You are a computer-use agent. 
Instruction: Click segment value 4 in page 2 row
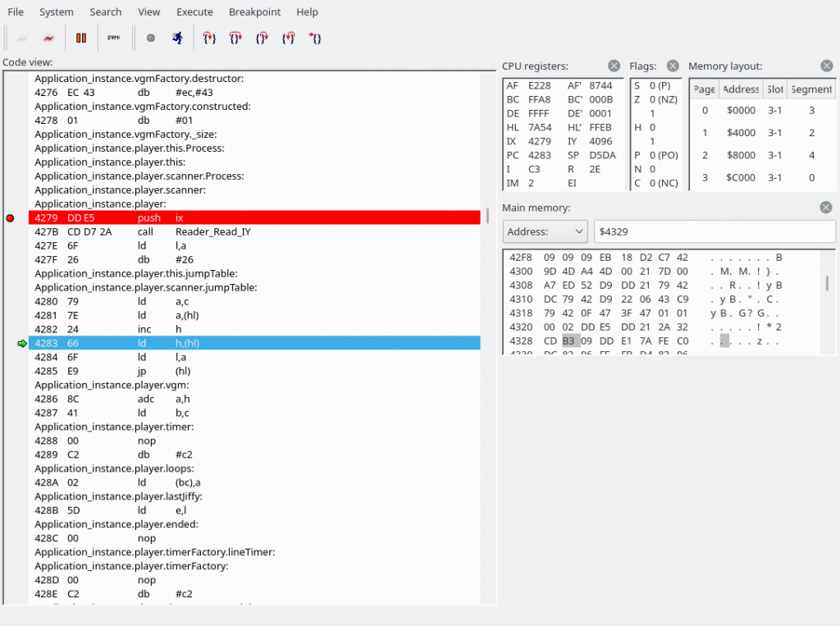click(811, 155)
